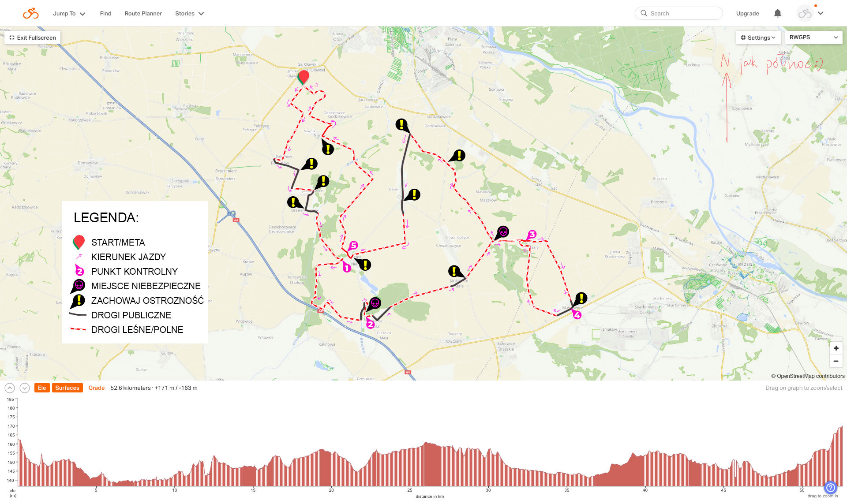Toggle the Surfaces graph option
The width and height of the screenshot is (847, 504).
[67, 388]
